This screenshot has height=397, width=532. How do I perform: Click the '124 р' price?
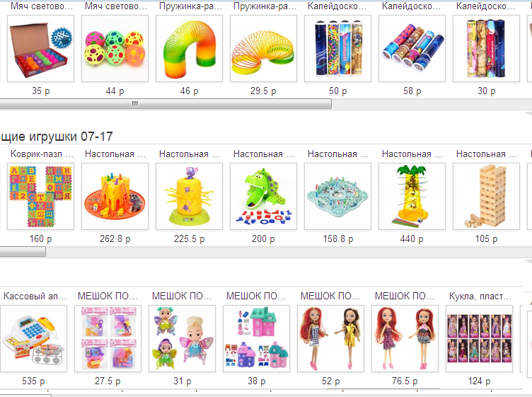[x=480, y=381]
